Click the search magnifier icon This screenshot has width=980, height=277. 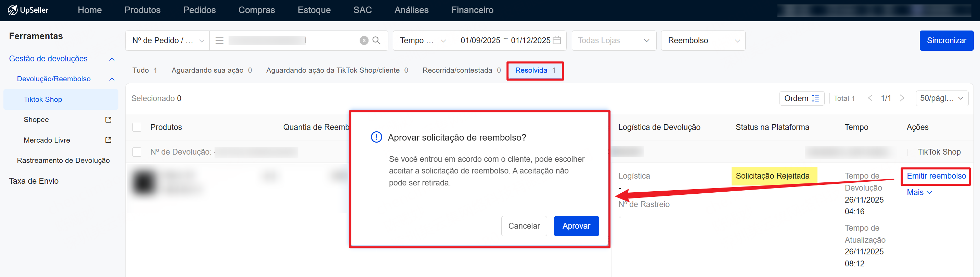click(376, 40)
